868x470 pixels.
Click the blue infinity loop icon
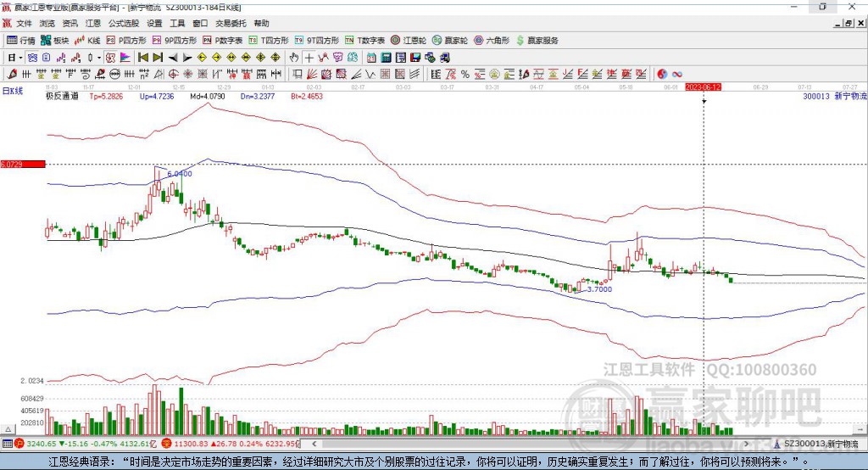coord(677,74)
